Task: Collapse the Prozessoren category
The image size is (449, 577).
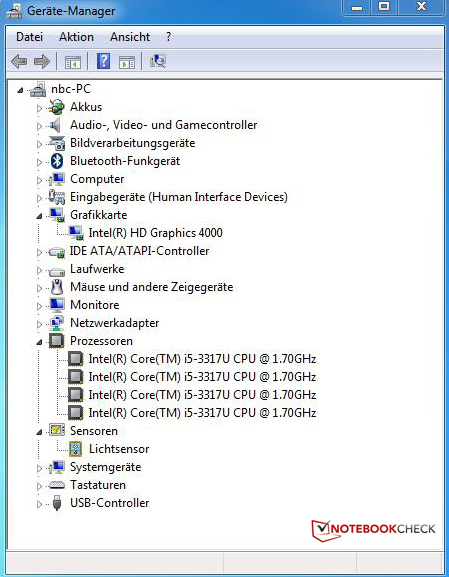Action: (x=39, y=342)
